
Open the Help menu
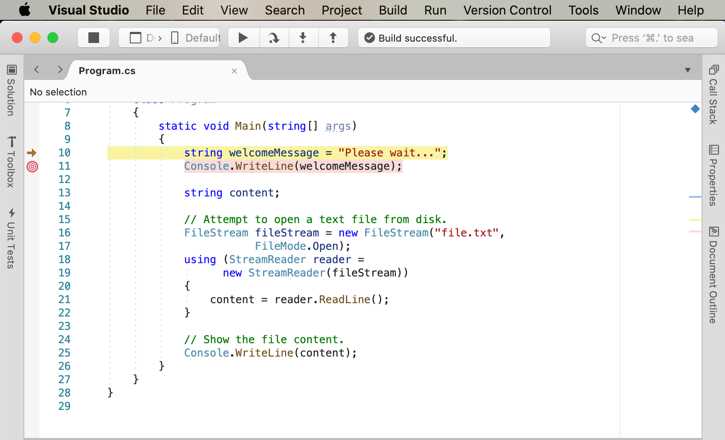click(690, 10)
